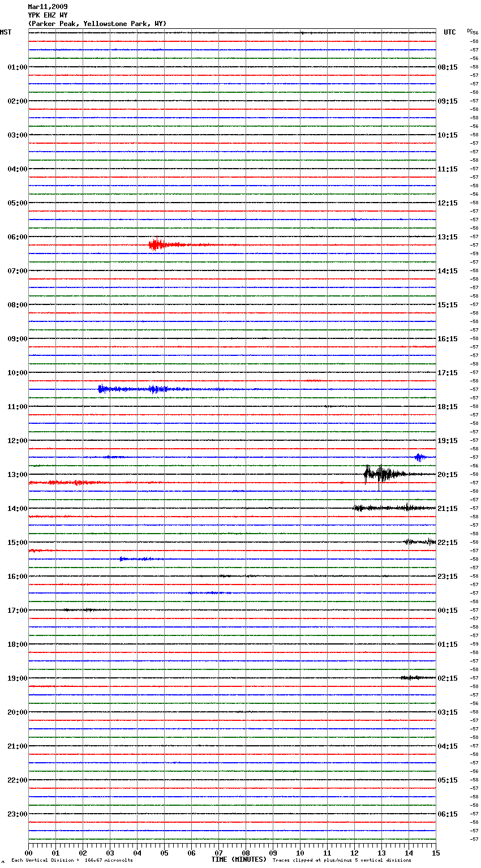Image resolution: width=481 pixels, height=868 pixels.
Task: Click the 04:00 MST time label
Action: tap(18, 169)
